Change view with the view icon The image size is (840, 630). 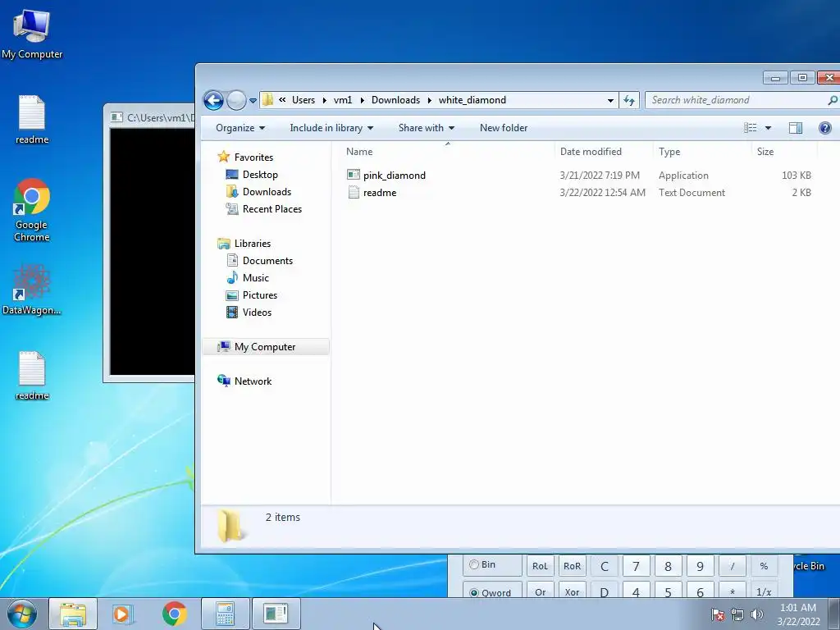point(750,127)
